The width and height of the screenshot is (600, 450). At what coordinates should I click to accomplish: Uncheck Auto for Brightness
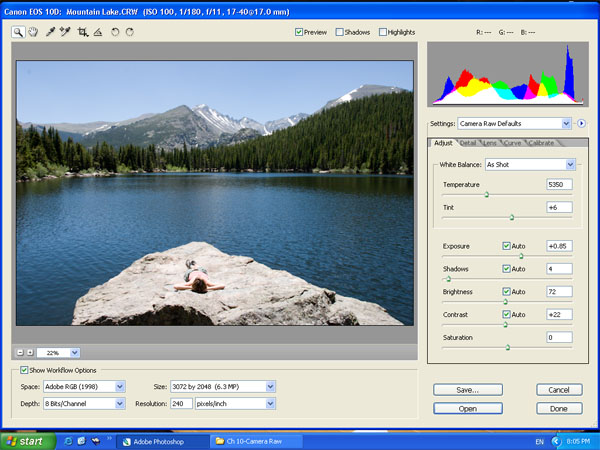(506, 292)
